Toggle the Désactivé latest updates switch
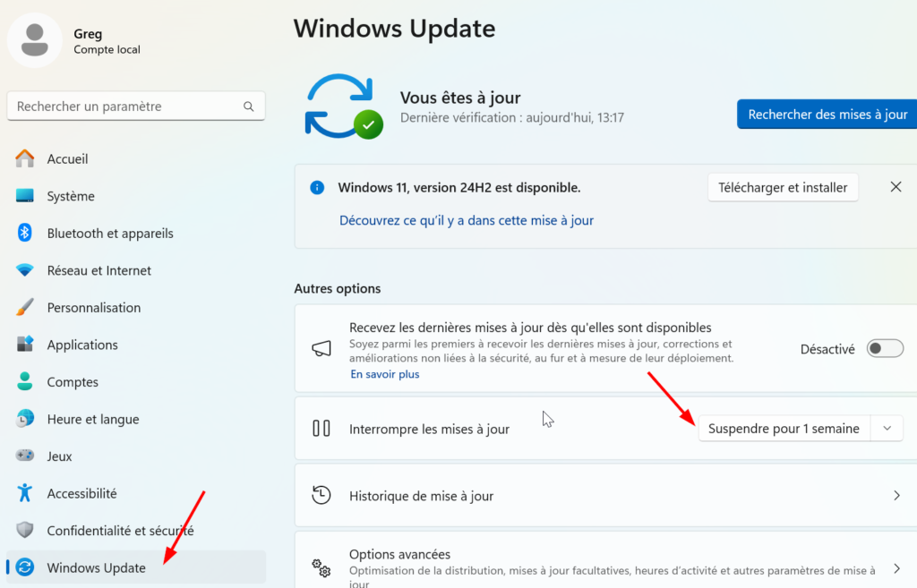The image size is (917, 588). [x=885, y=349]
